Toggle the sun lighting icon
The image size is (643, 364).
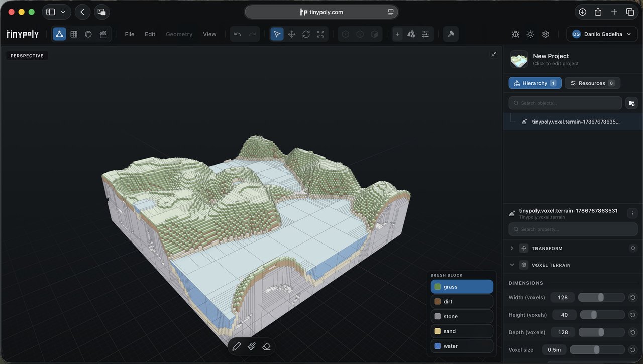[530, 34]
